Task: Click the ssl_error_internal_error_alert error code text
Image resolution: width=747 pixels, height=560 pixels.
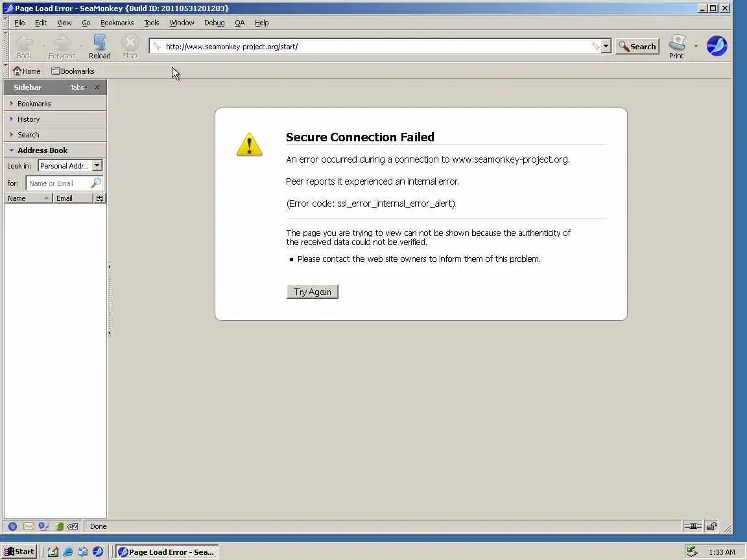Action: [396, 204]
